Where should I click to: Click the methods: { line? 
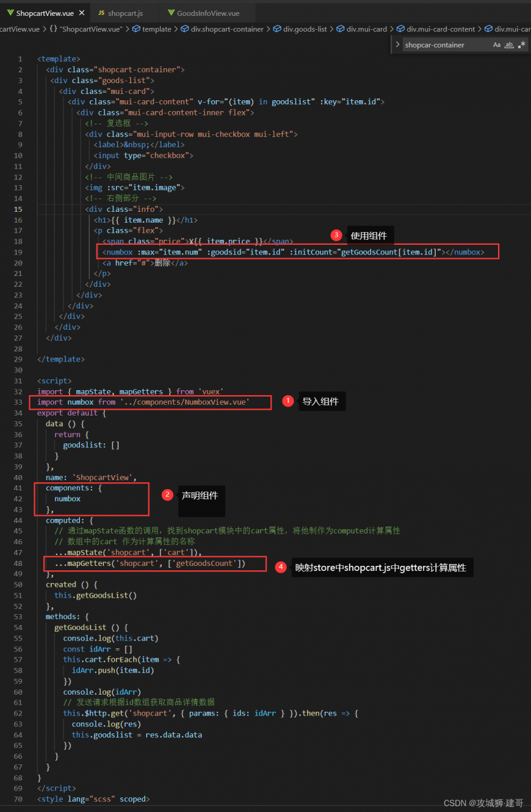tap(67, 617)
